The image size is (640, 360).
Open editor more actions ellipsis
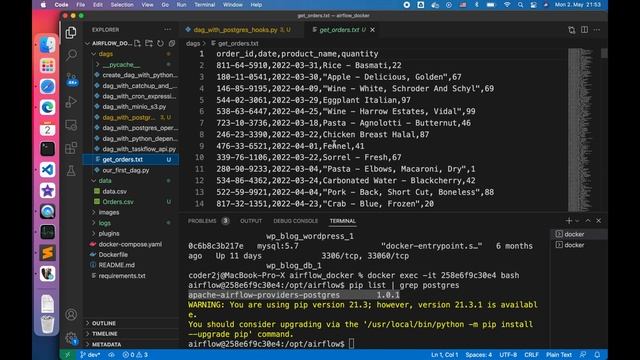597,30
